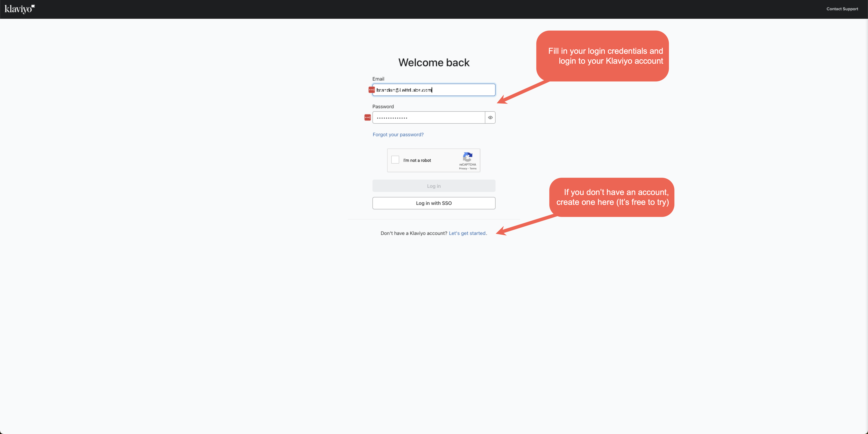Check the I'm not a robot box
Image resolution: width=868 pixels, height=434 pixels.
(395, 160)
